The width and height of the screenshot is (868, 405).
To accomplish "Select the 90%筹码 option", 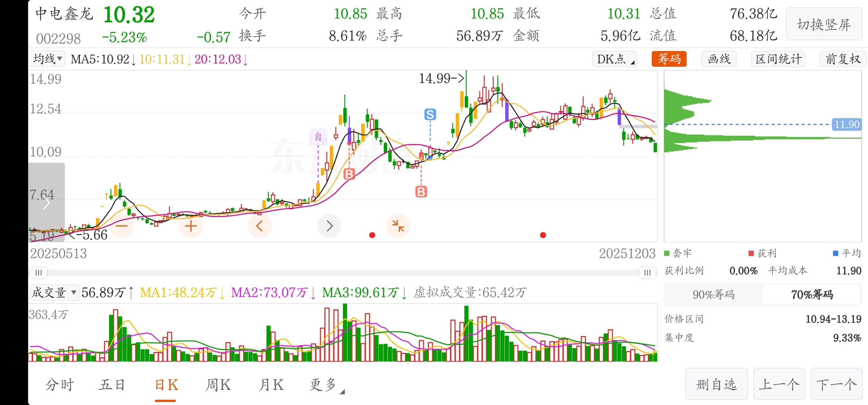I will click(713, 295).
